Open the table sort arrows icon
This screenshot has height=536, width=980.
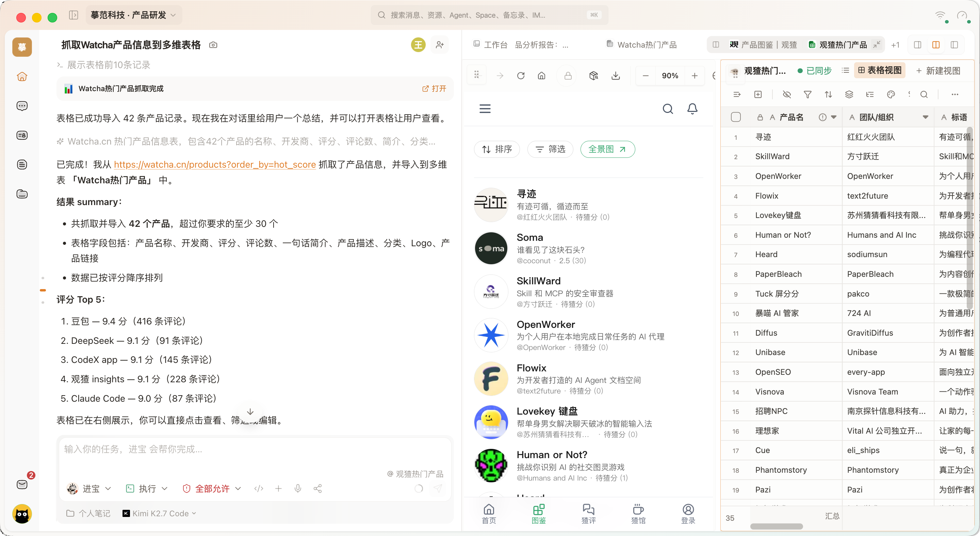tap(829, 94)
